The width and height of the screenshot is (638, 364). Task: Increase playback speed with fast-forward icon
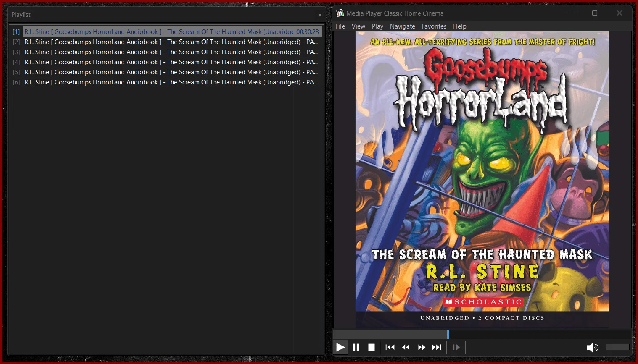click(x=422, y=347)
